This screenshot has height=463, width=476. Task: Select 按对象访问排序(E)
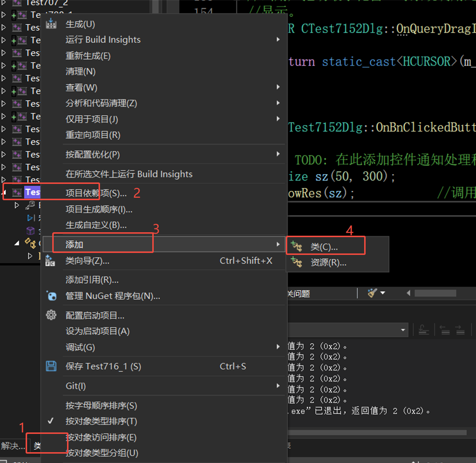pyautogui.click(x=101, y=437)
